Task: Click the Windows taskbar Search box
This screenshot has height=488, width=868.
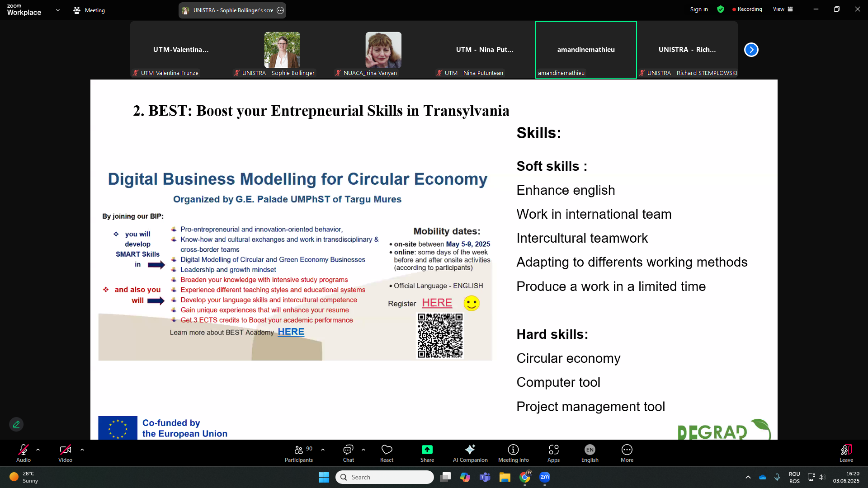Action: tap(384, 477)
